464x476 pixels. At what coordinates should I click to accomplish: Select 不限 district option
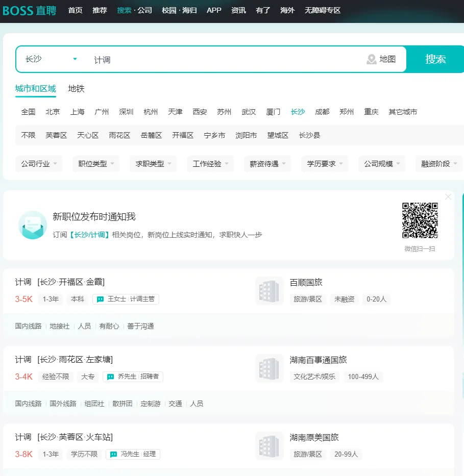28,135
